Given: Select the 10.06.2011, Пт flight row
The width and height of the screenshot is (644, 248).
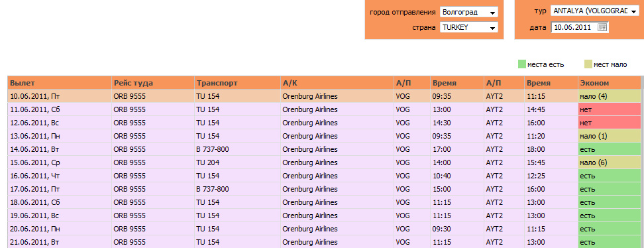Looking at the screenshot, I should click(324, 96).
